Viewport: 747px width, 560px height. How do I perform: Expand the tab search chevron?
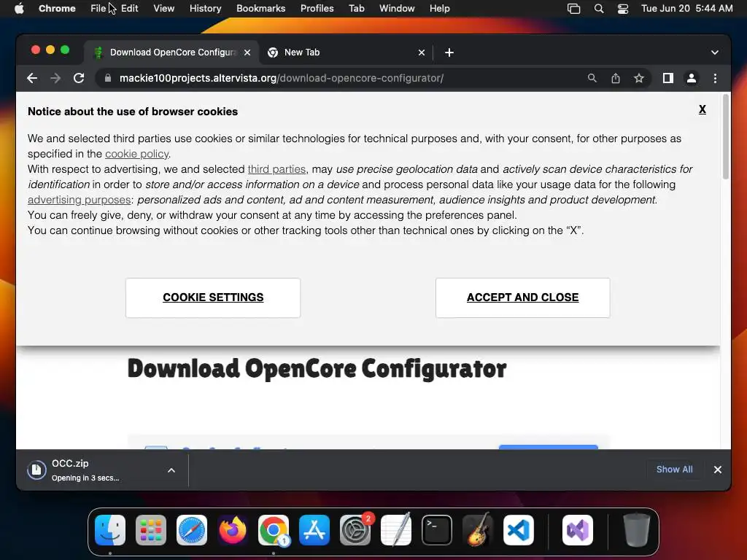click(715, 52)
